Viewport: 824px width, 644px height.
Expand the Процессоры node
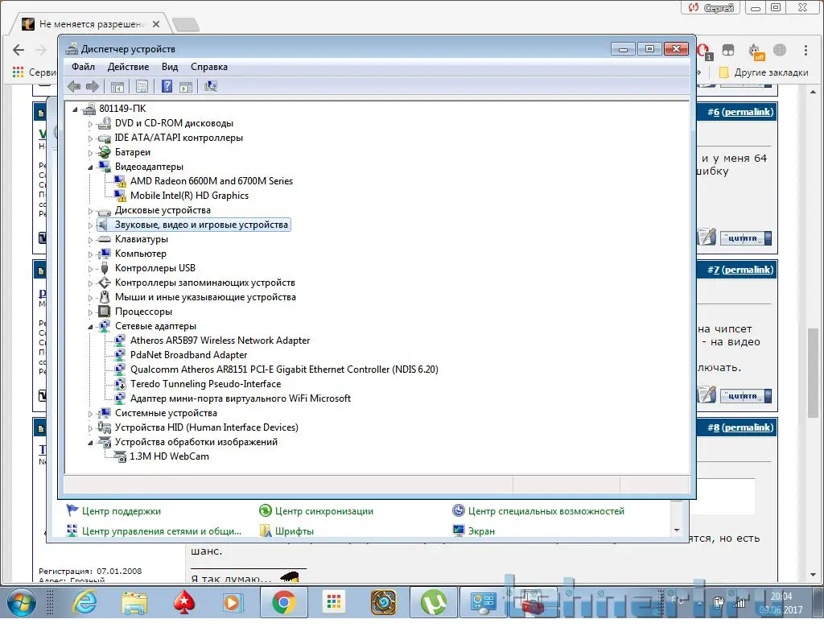pyautogui.click(x=90, y=312)
